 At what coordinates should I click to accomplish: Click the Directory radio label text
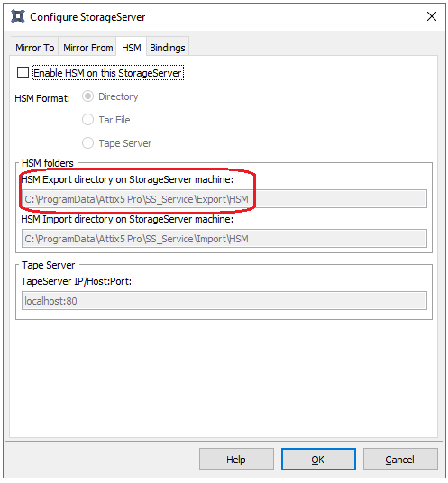pos(118,96)
